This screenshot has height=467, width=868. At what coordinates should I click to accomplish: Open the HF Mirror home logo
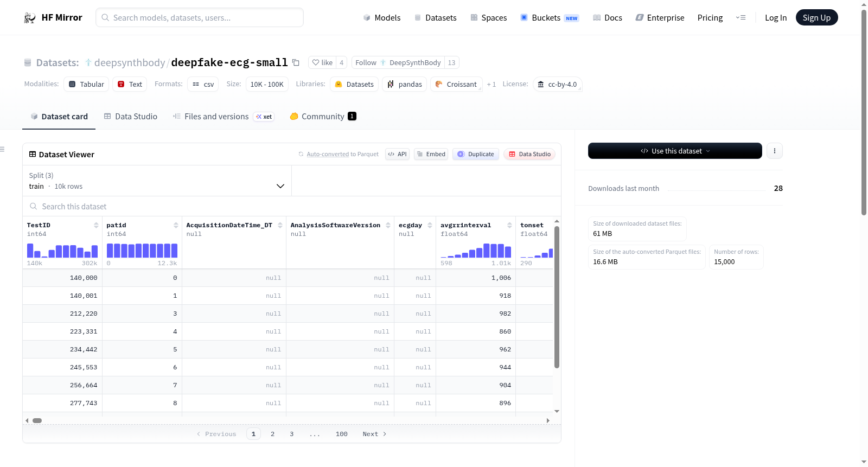tap(53, 17)
